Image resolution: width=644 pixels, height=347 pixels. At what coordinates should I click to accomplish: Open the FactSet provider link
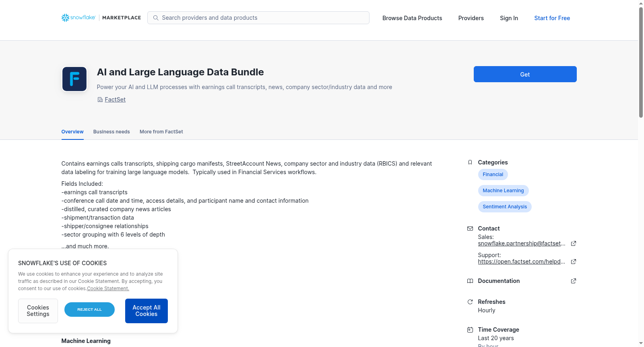click(x=115, y=100)
